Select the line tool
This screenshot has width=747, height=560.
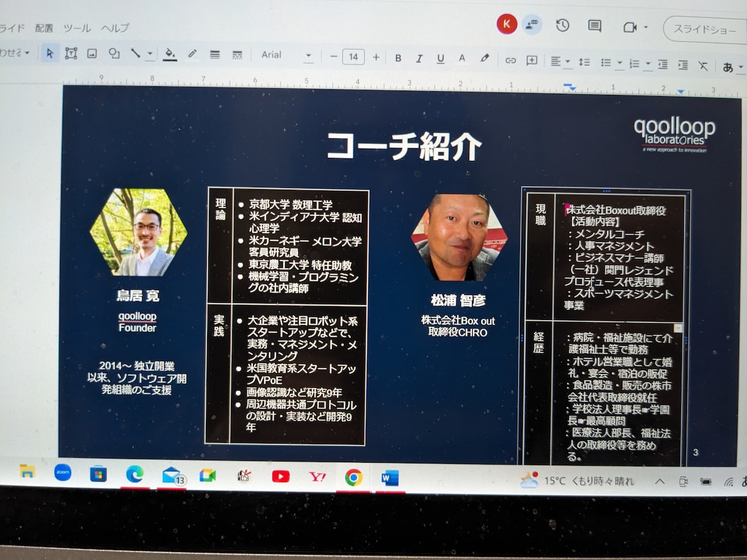(136, 54)
